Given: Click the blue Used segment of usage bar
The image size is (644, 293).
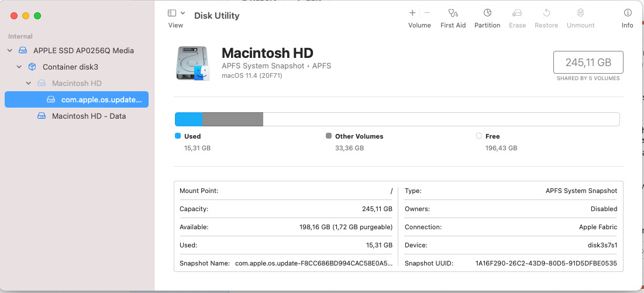Looking at the screenshot, I should (189, 119).
